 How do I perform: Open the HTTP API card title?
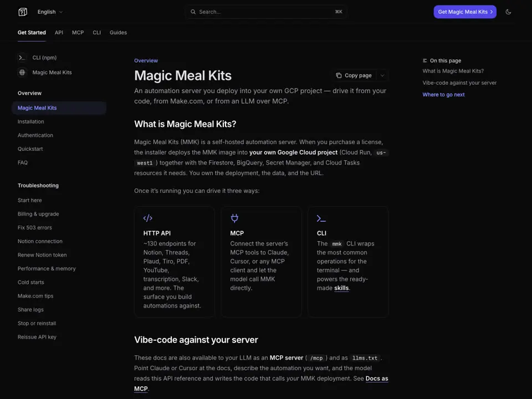pos(157,233)
